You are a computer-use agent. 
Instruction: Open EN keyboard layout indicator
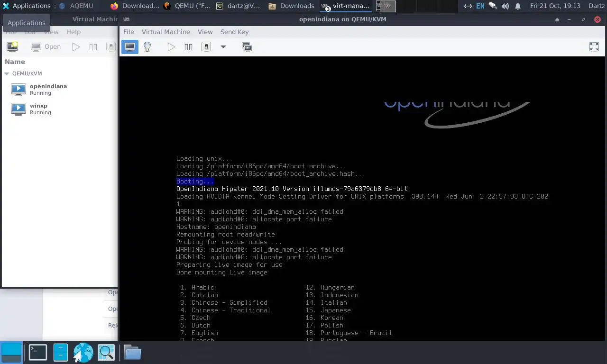coord(480,6)
